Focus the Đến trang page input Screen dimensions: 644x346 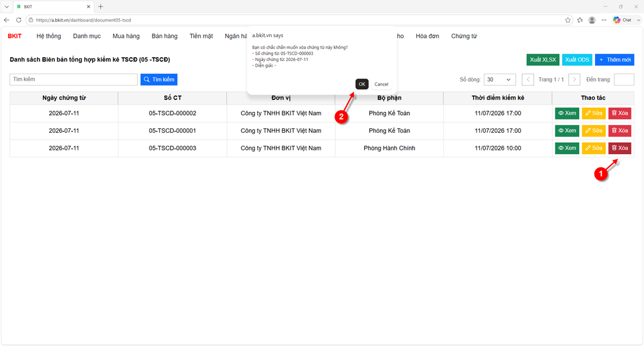pos(624,79)
